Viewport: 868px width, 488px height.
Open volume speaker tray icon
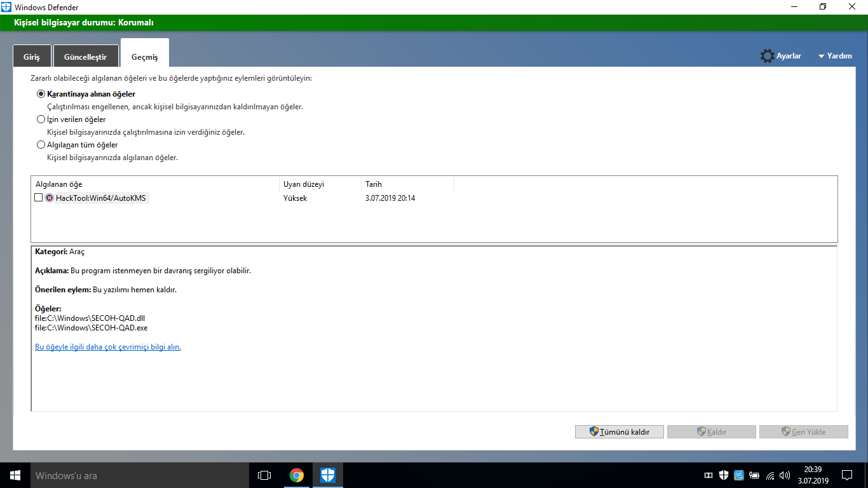coord(785,475)
